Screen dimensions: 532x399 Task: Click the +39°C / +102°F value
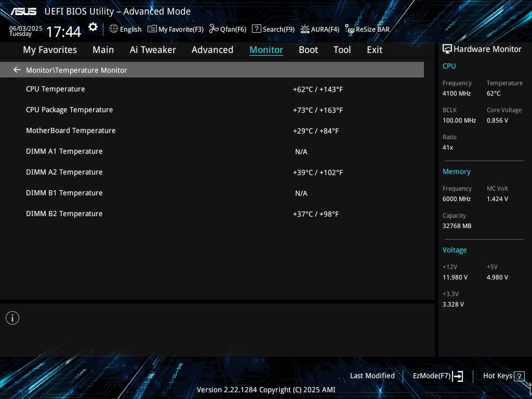click(318, 172)
